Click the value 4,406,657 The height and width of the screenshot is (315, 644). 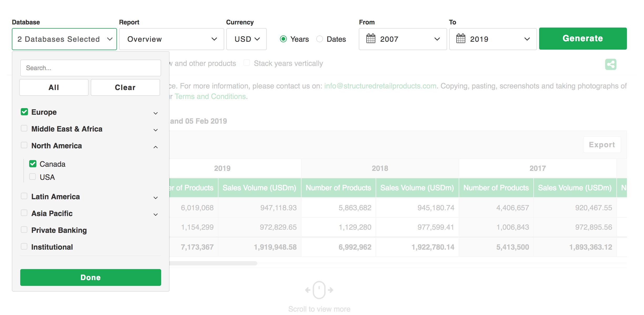click(513, 208)
